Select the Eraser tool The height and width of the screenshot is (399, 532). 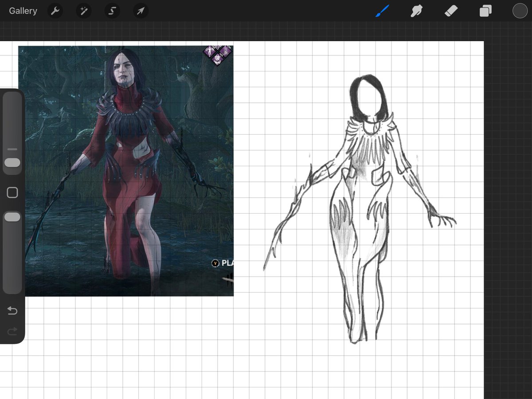click(451, 11)
